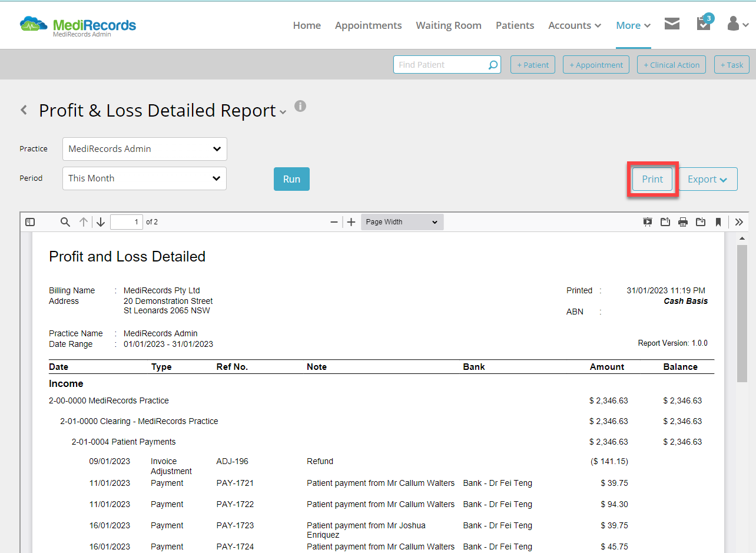Click the 09/01/2023 date cell
Image resolution: width=756 pixels, height=553 pixels.
click(110, 461)
